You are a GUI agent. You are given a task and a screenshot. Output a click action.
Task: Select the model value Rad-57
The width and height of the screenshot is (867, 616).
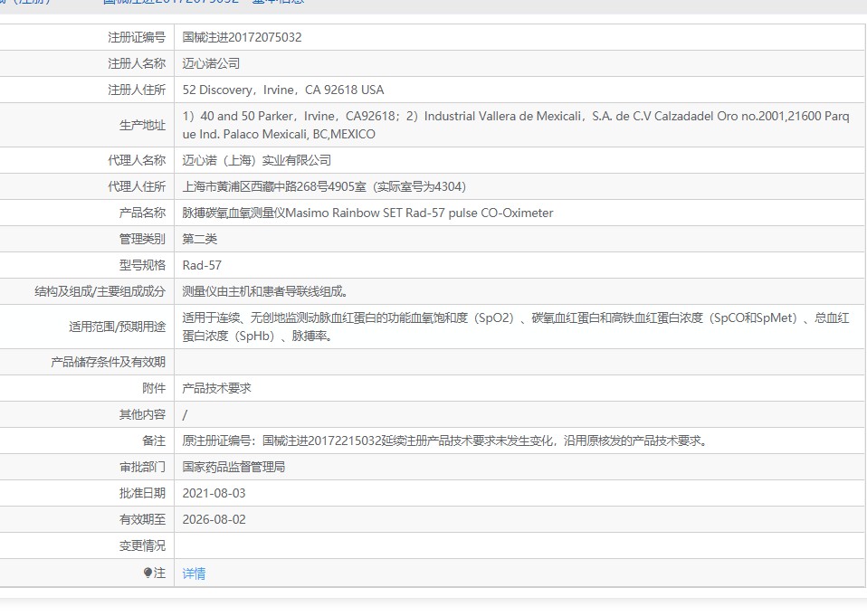coord(202,265)
